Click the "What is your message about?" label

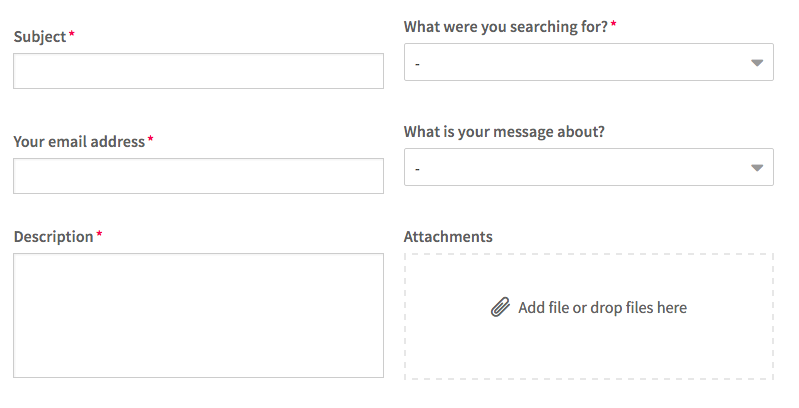[504, 132]
